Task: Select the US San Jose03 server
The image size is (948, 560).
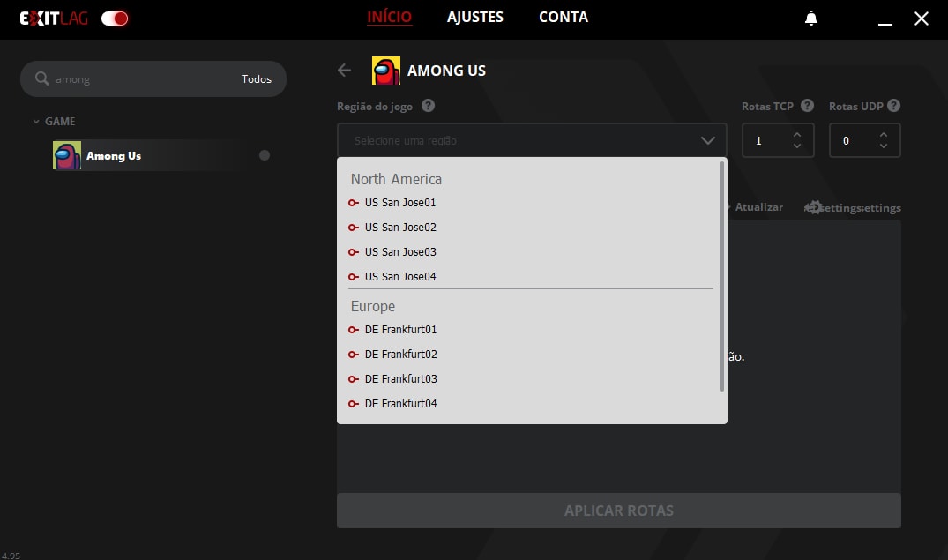Action: tap(400, 252)
